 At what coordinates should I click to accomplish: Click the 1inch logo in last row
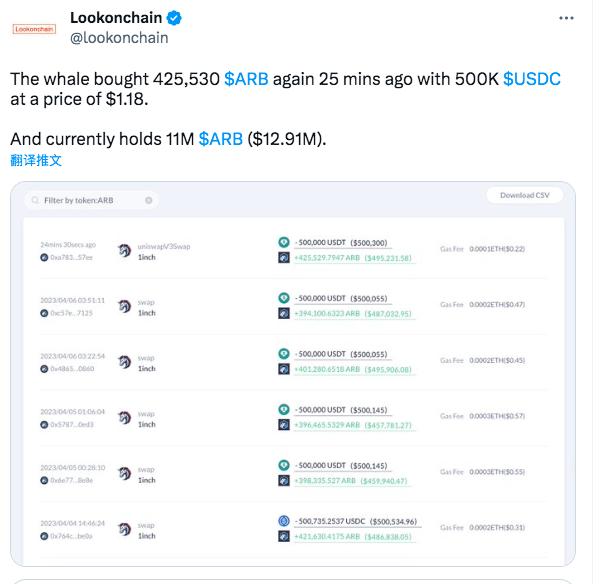tap(124, 529)
